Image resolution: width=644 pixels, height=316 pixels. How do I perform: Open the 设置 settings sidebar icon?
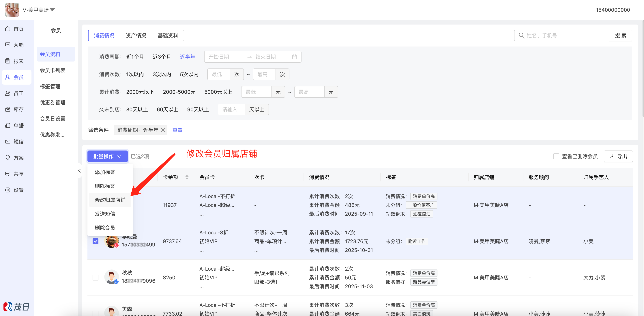coord(8,190)
